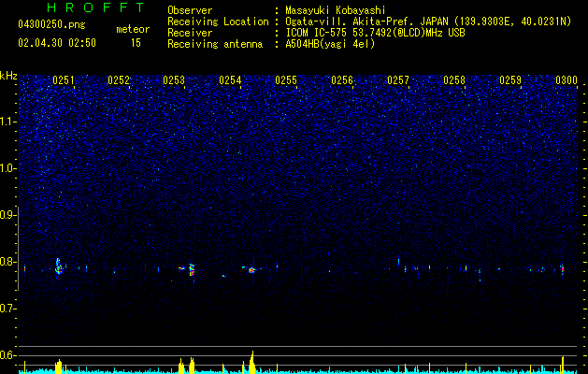Click the 0.6 kHz axis label
Screen dimensions: 588x374
pyautogui.click(x=7, y=355)
